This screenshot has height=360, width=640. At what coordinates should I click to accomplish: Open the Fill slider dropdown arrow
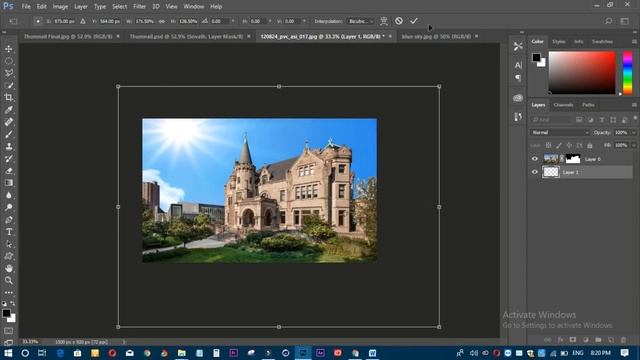coord(633,145)
